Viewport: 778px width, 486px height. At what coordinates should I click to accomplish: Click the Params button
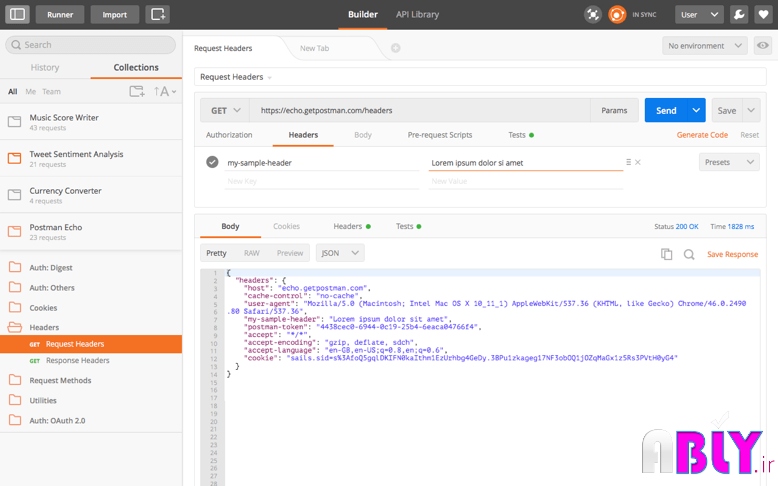pos(614,110)
